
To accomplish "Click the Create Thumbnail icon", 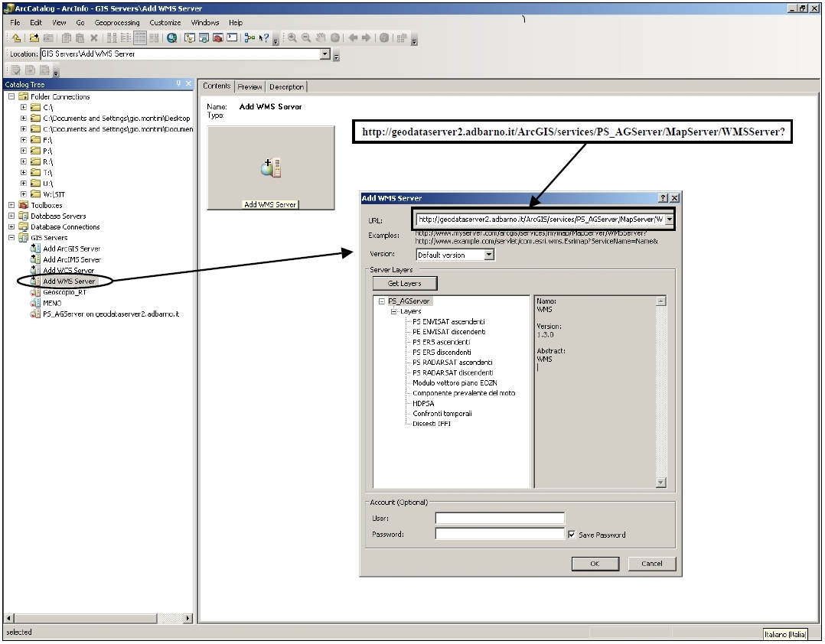I will point(402,37).
